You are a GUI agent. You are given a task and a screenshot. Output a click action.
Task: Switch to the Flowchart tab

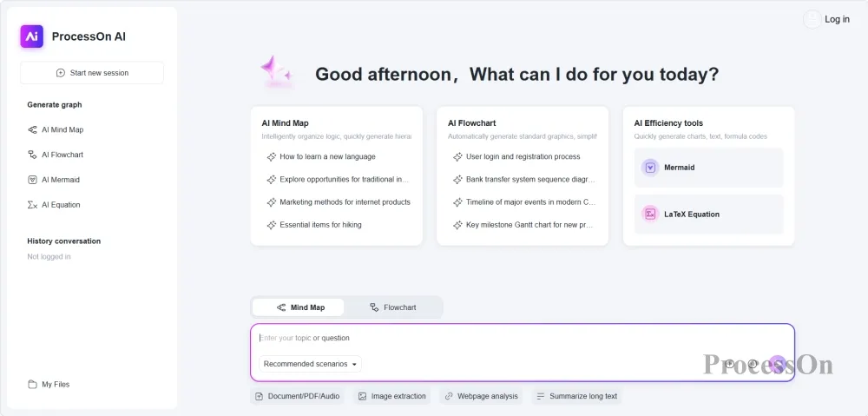pyautogui.click(x=393, y=307)
